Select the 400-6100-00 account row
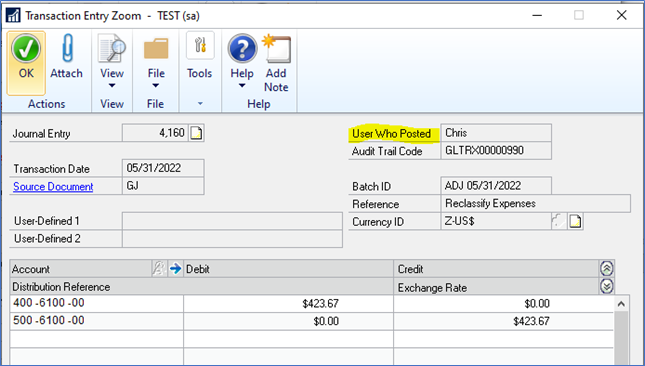 point(312,303)
